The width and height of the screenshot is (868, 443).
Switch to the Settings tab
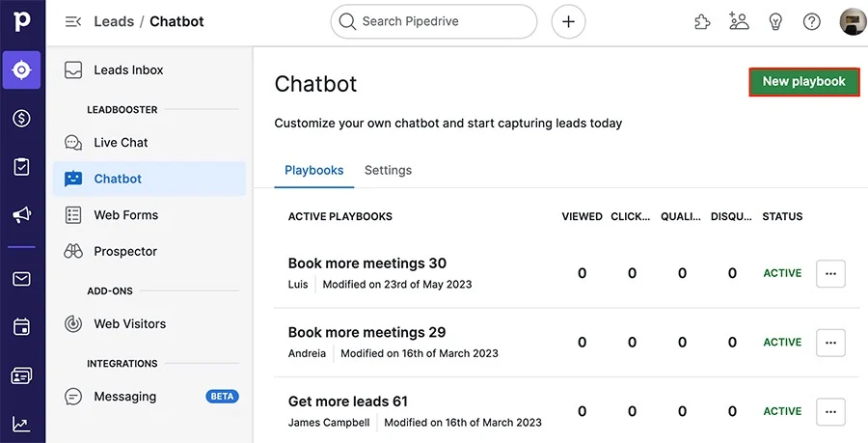click(x=388, y=170)
